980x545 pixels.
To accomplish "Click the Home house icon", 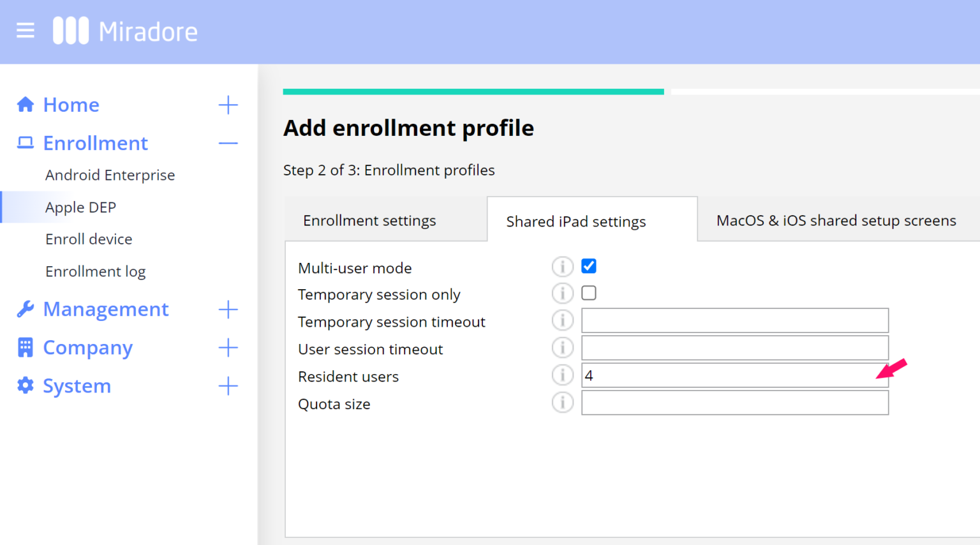I will [x=25, y=103].
